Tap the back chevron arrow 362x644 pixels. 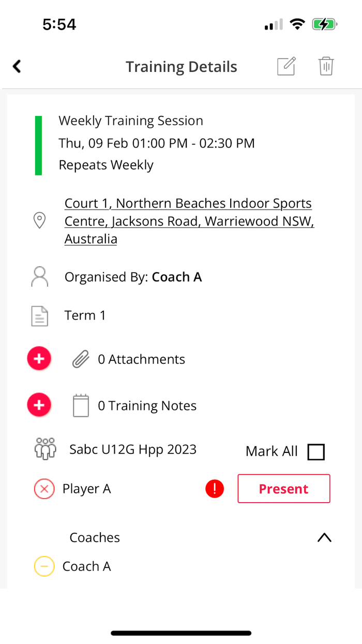[17, 66]
